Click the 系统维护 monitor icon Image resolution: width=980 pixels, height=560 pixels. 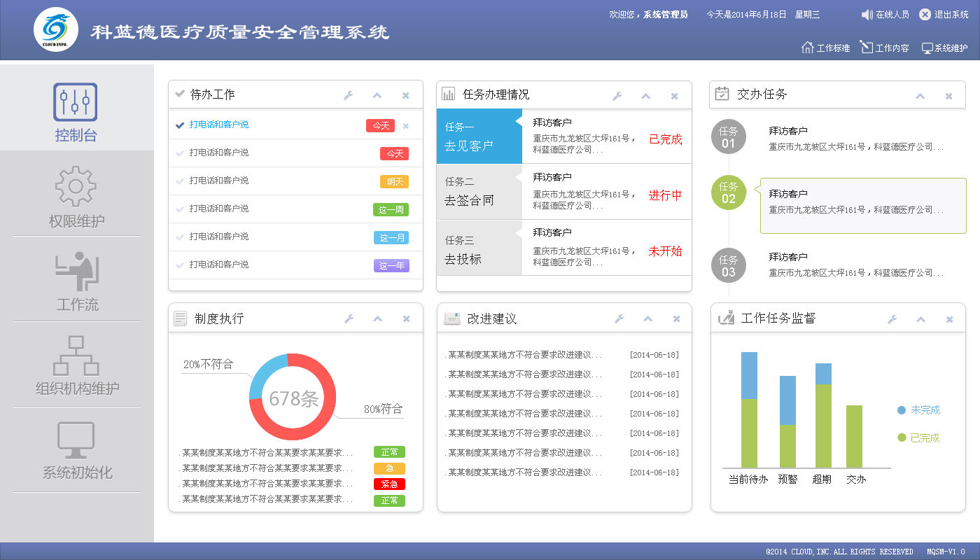click(927, 48)
